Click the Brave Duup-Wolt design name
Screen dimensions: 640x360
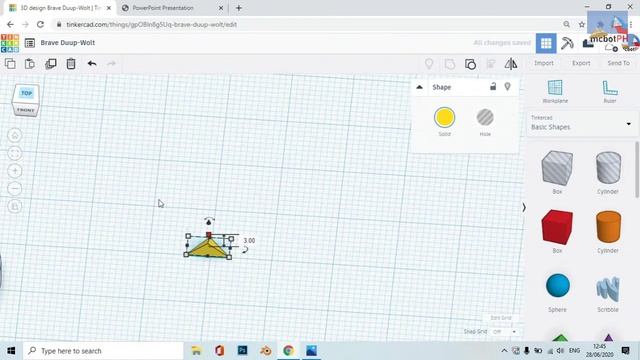pyautogui.click(x=68, y=42)
